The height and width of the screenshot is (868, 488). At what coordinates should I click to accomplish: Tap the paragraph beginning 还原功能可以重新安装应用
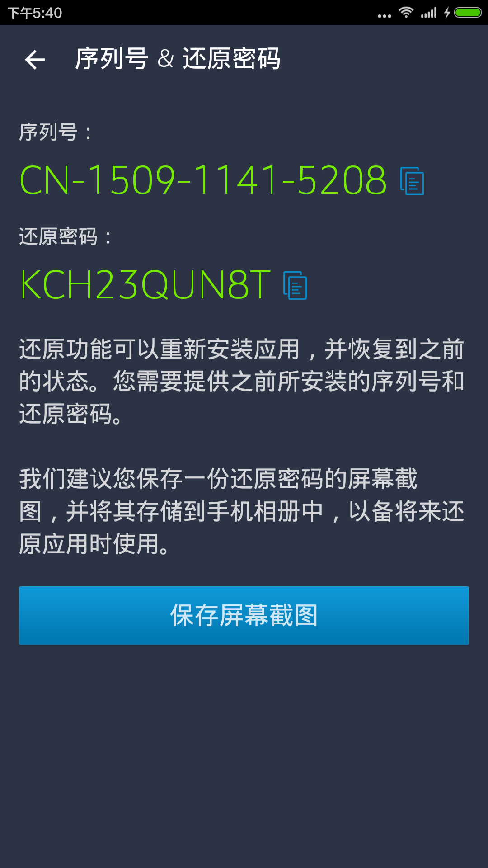[x=242, y=382]
